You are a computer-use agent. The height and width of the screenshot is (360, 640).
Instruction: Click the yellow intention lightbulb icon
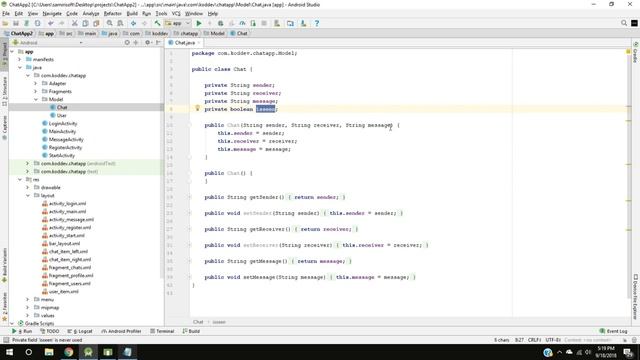point(197,108)
